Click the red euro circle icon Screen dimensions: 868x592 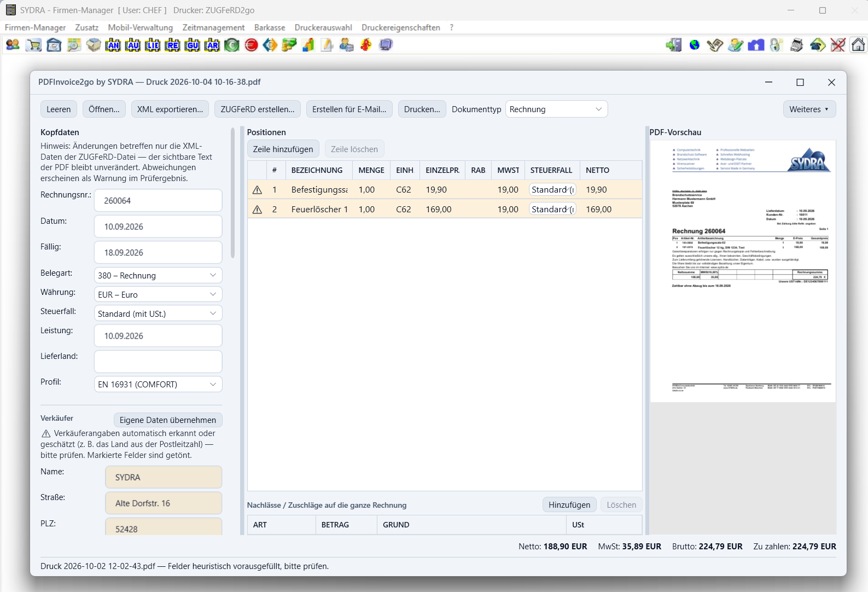pyautogui.click(x=252, y=45)
